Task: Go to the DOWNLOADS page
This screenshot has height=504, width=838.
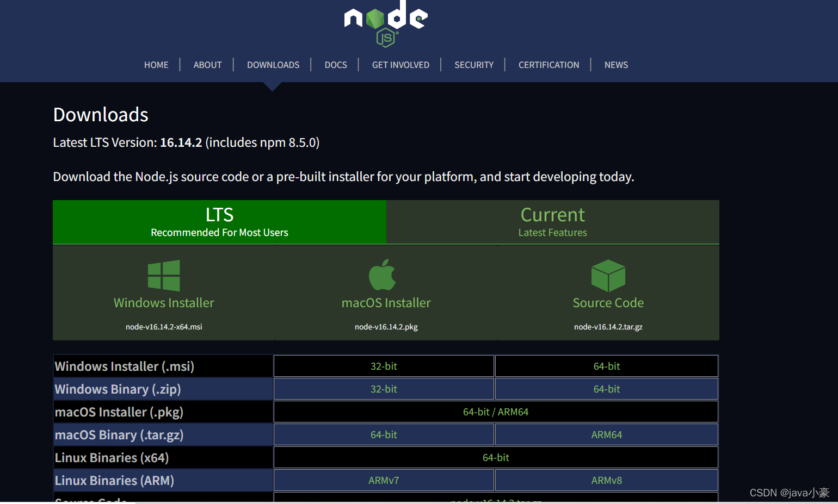Action: [x=273, y=65]
